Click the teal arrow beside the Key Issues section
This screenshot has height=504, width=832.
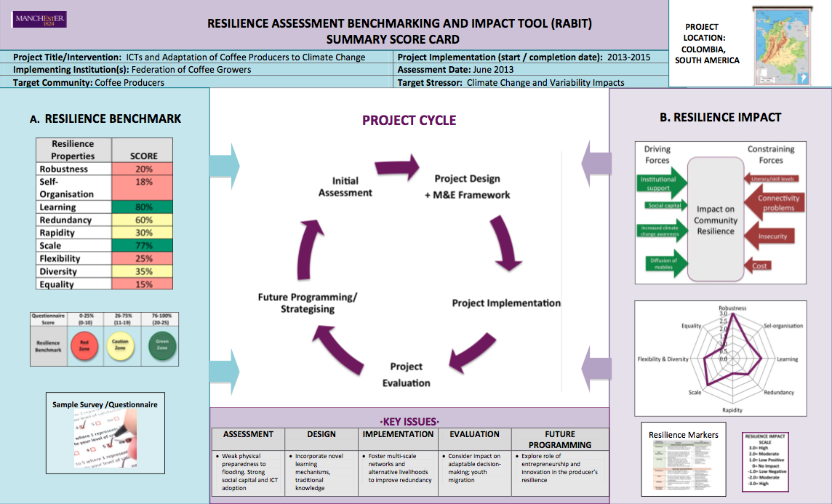[x=225, y=371]
